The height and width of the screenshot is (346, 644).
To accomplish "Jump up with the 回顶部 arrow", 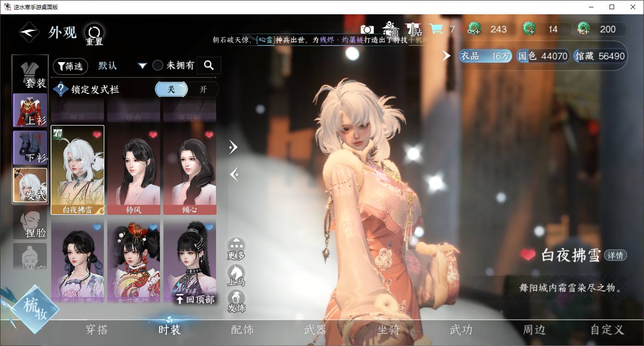I will [x=195, y=299].
